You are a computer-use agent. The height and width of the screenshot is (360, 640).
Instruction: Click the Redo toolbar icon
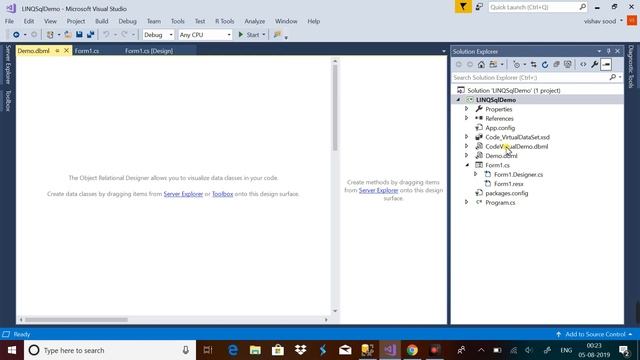(124, 35)
